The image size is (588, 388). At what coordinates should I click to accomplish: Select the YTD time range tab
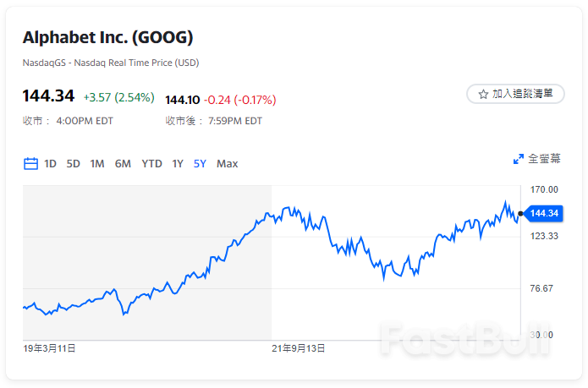[151, 164]
